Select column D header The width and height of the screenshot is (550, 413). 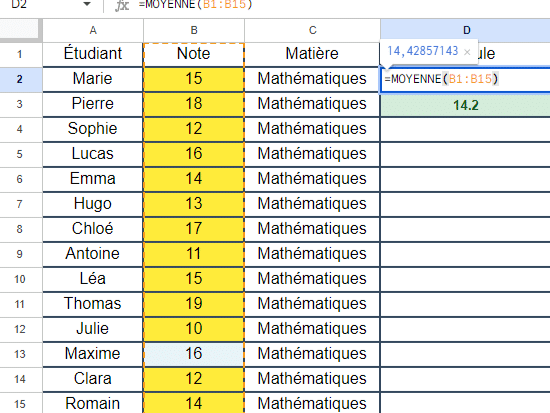pos(465,31)
